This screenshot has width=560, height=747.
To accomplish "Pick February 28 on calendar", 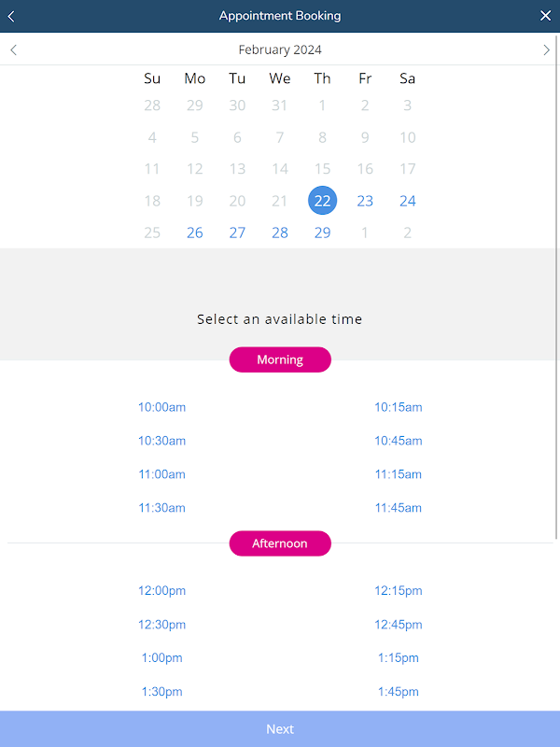I will point(280,233).
